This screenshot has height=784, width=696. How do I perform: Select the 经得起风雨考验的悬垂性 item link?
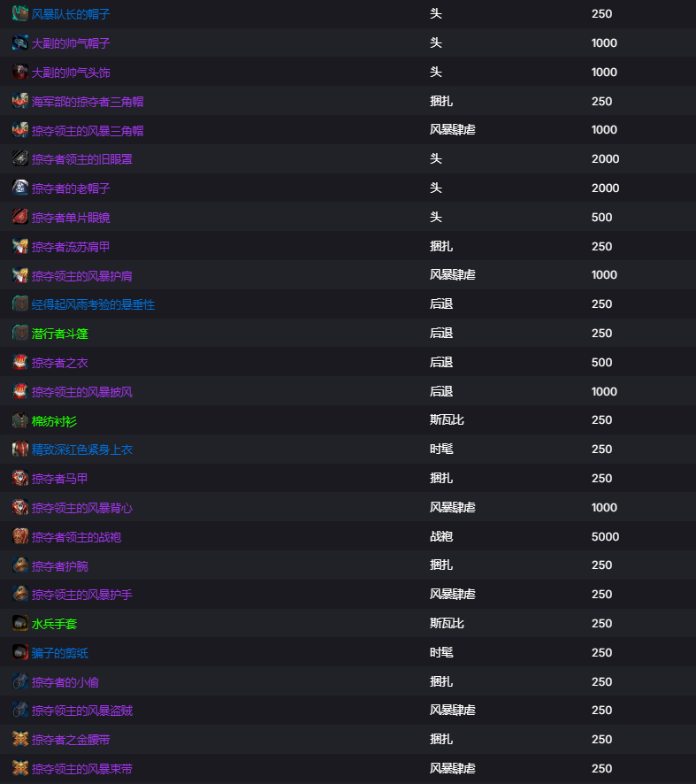pyautogui.click(x=93, y=304)
